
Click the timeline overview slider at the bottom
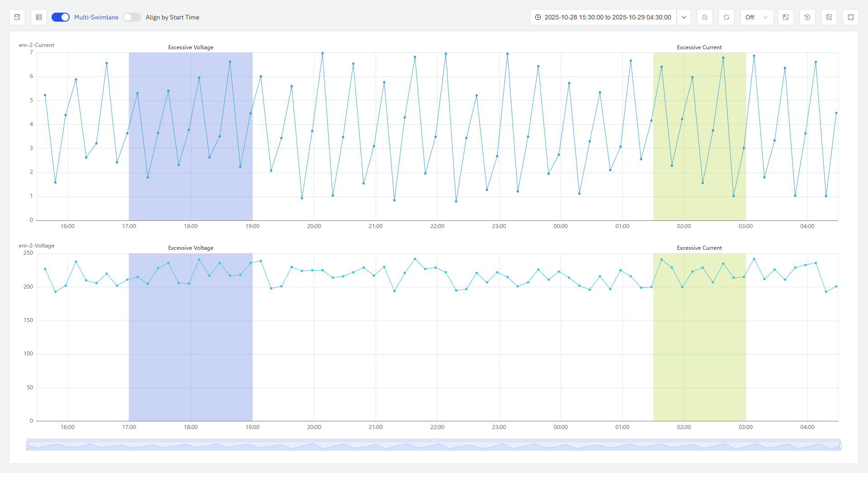[x=434, y=445]
